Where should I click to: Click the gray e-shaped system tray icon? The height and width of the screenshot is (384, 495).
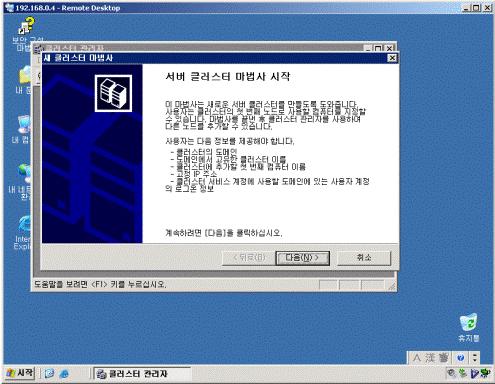[452, 373]
